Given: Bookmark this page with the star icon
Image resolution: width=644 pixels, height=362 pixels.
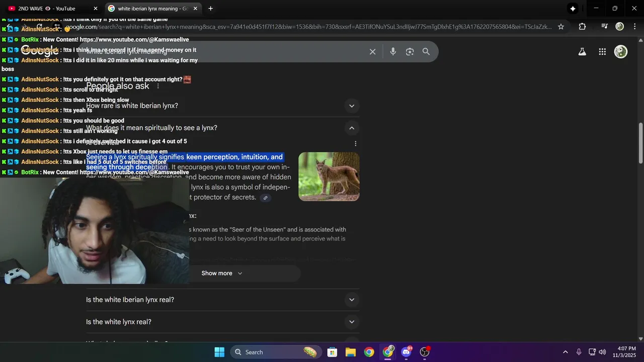Looking at the screenshot, I should (x=561, y=27).
